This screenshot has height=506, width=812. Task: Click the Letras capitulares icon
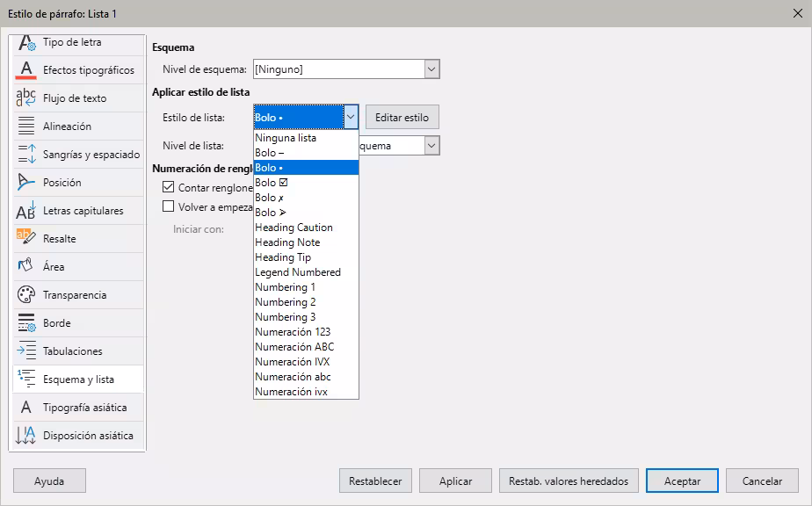pos(25,210)
